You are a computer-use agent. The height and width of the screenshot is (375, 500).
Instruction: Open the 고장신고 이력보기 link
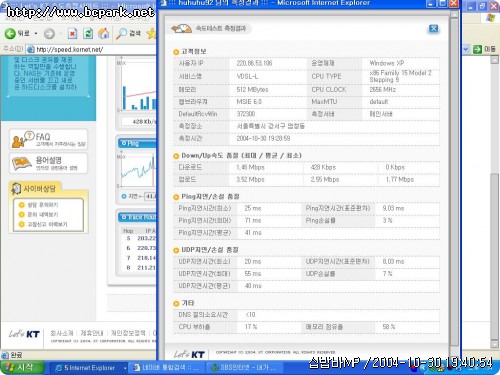(x=47, y=224)
